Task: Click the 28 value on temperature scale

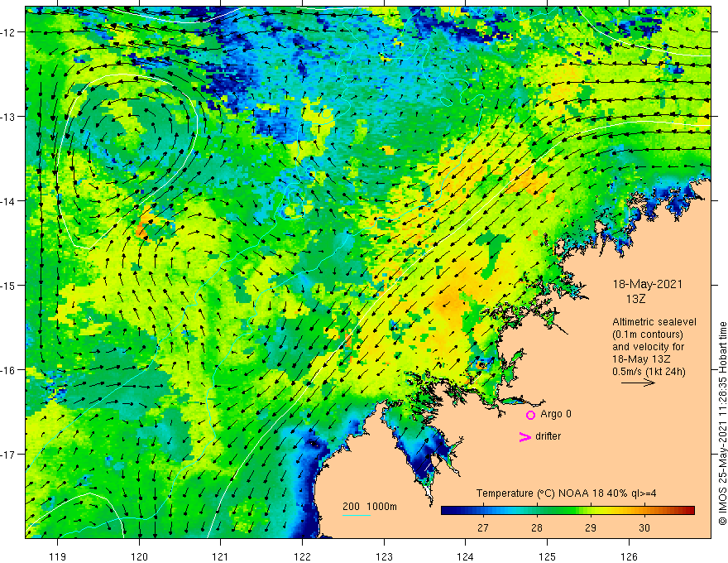Action: pos(537,527)
